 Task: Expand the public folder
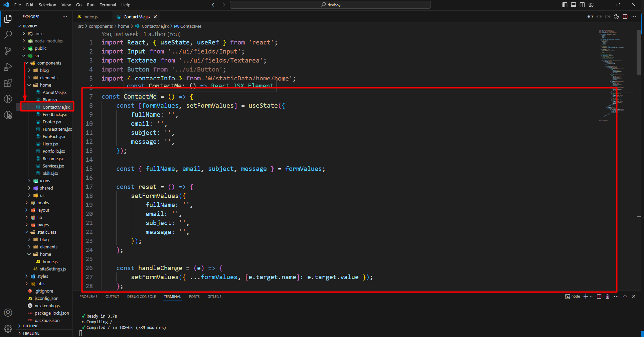40,48
